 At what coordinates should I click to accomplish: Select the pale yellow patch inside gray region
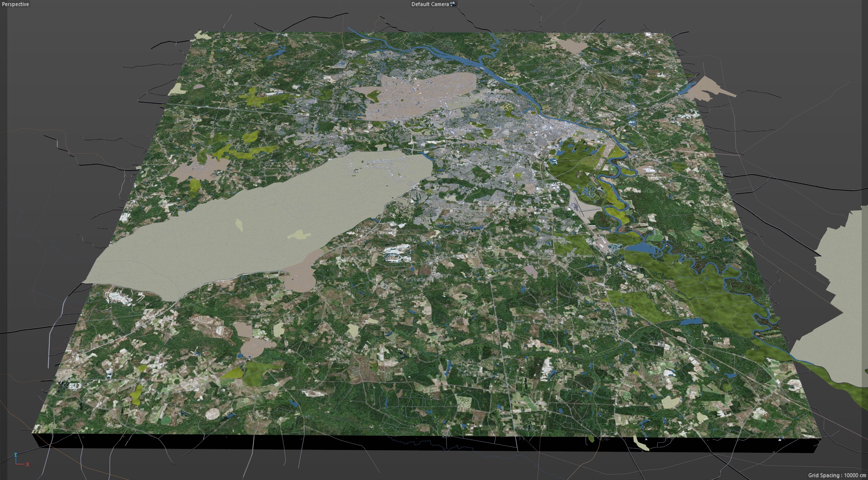pos(299,235)
